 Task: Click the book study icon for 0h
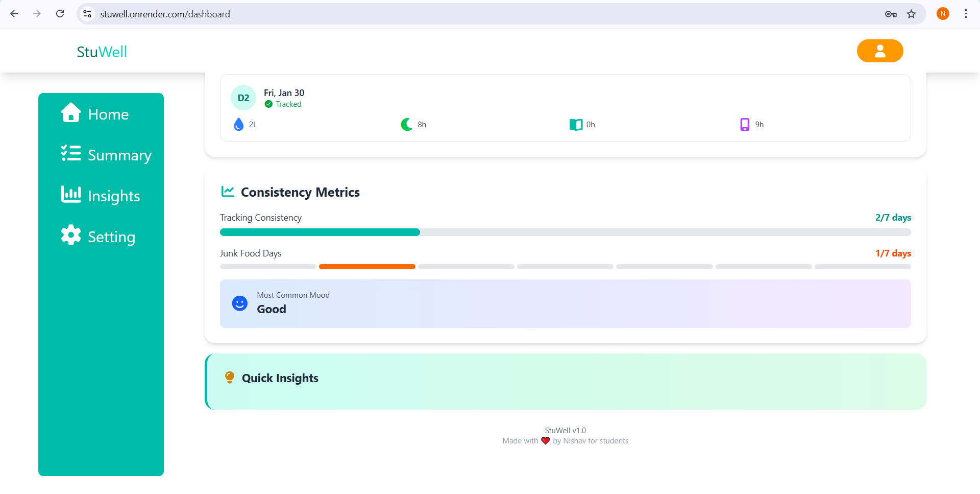tap(576, 125)
